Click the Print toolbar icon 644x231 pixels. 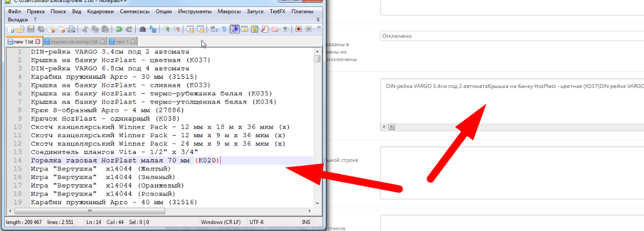click(x=71, y=29)
